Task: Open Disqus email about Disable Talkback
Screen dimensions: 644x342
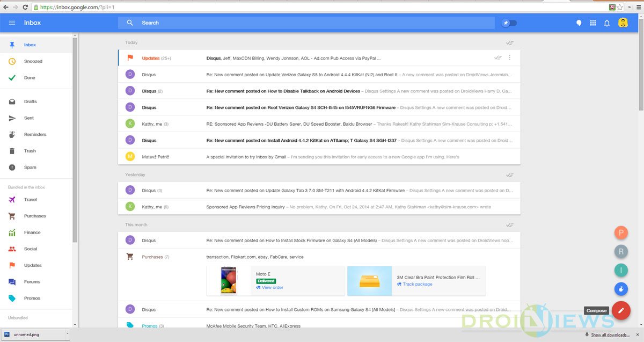Action: tap(319, 91)
